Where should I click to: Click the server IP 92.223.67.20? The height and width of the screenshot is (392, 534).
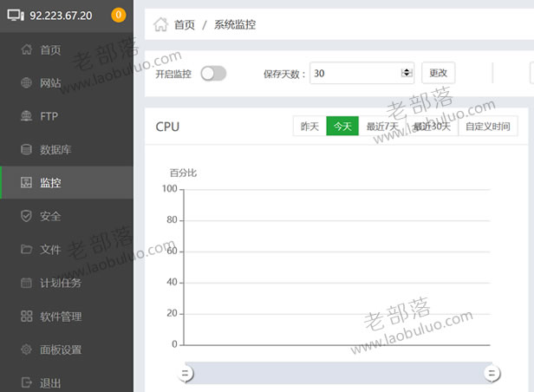tap(61, 16)
